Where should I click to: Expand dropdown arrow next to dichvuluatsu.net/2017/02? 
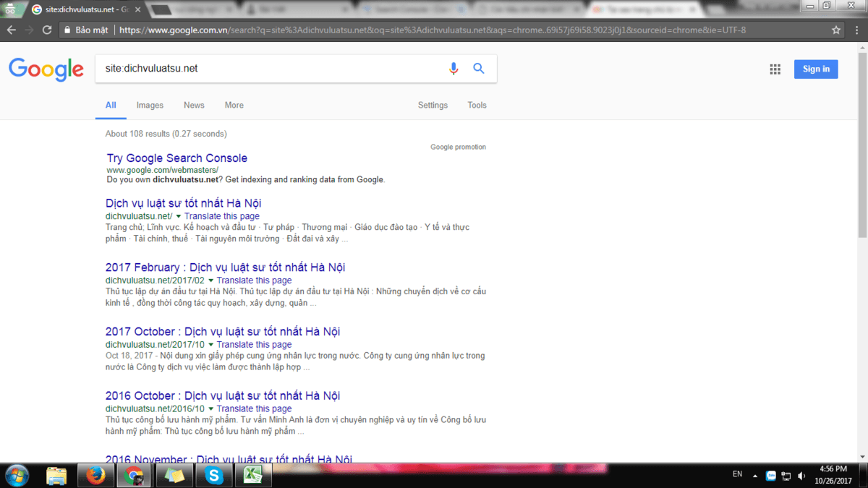(x=211, y=281)
